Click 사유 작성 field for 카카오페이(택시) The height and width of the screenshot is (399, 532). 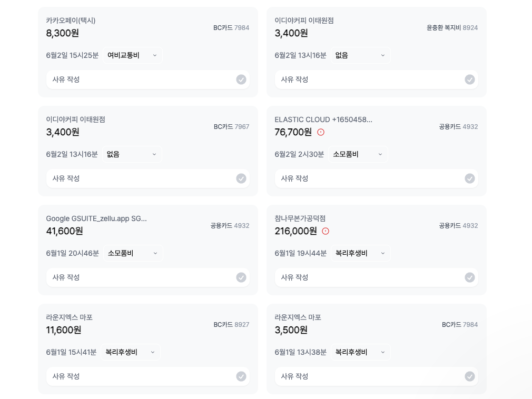tap(148, 79)
